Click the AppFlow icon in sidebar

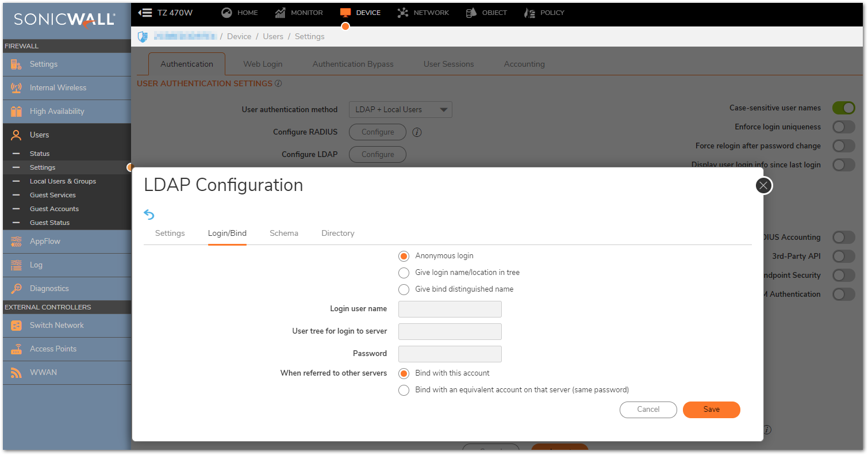coord(16,242)
